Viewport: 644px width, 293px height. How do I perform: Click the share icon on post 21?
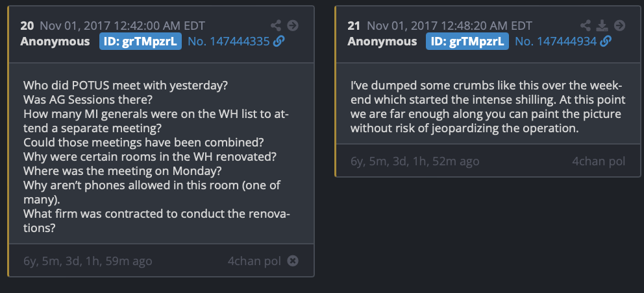coord(586,26)
